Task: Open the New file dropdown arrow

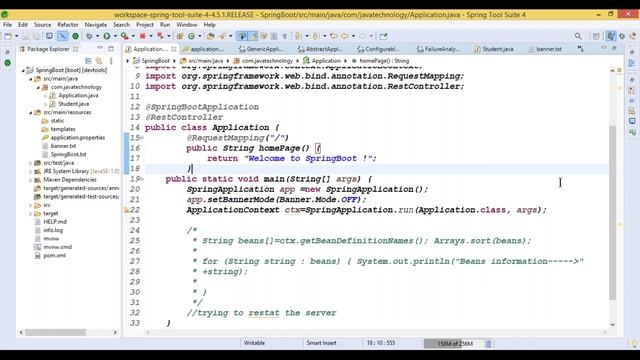Action: click(16, 36)
